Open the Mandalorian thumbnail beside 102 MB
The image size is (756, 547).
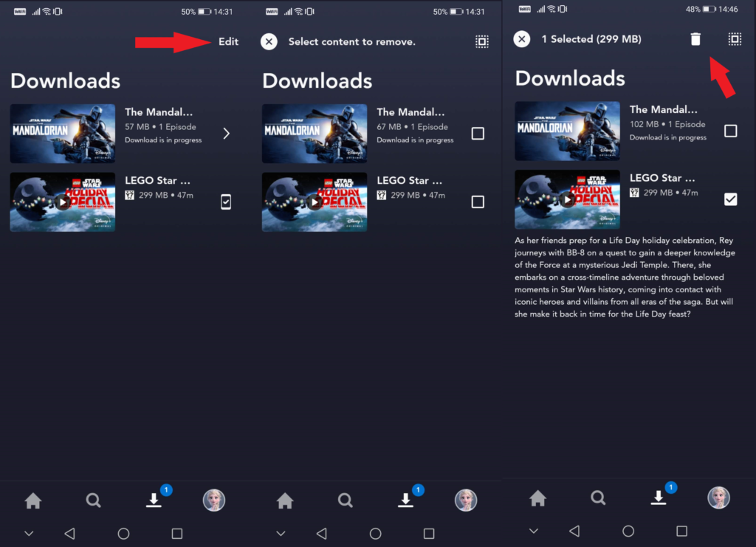pos(567,131)
